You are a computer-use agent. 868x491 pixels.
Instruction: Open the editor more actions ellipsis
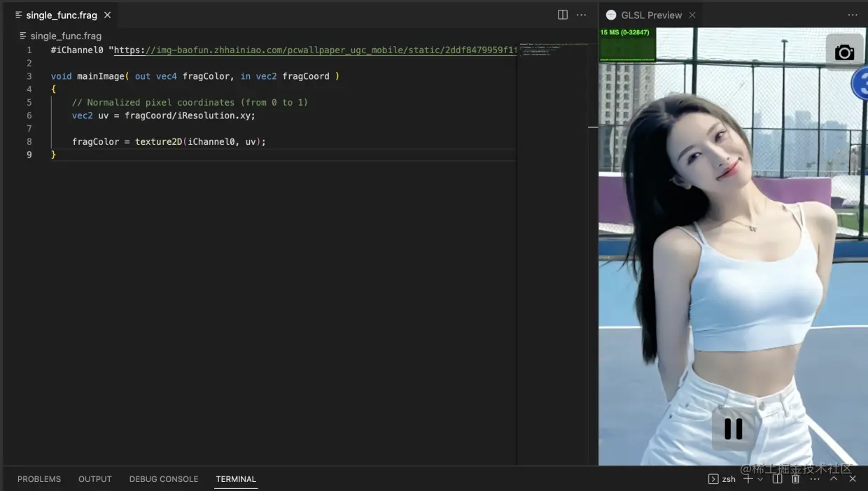pyautogui.click(x=581, y=15)
